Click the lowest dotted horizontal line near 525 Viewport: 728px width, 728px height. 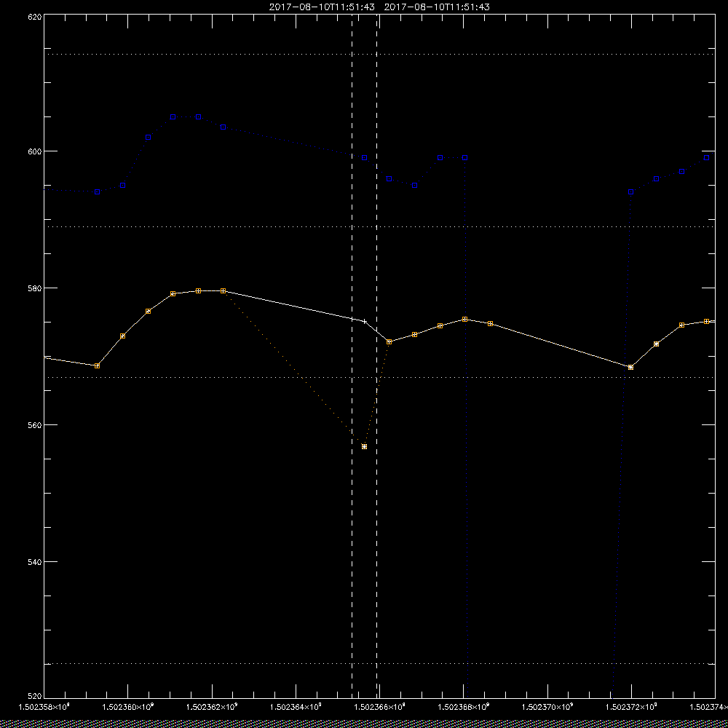(x=379, y=664)
